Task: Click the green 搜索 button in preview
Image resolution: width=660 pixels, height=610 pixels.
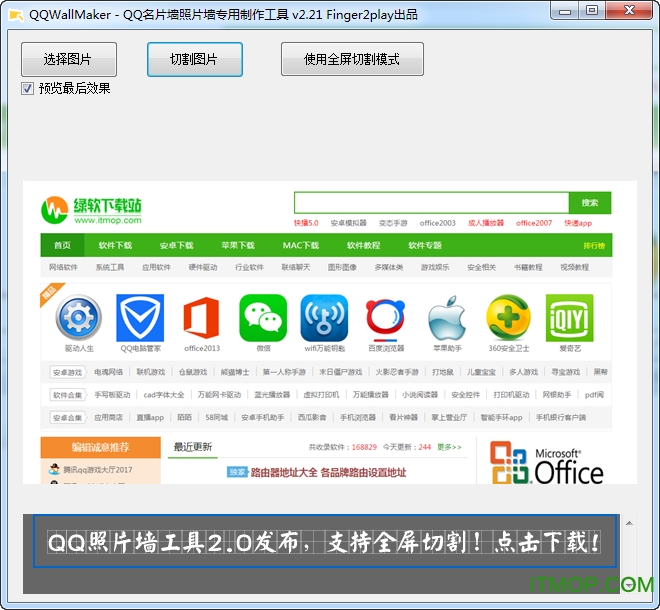Action: point(590,203)
